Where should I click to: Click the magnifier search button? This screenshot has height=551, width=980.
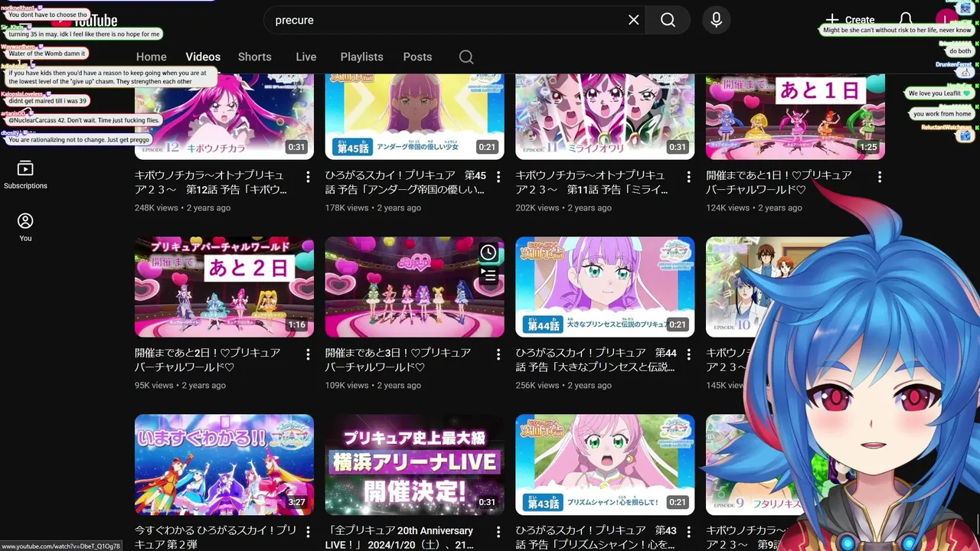pyautogui.click(x=668, y=20)
